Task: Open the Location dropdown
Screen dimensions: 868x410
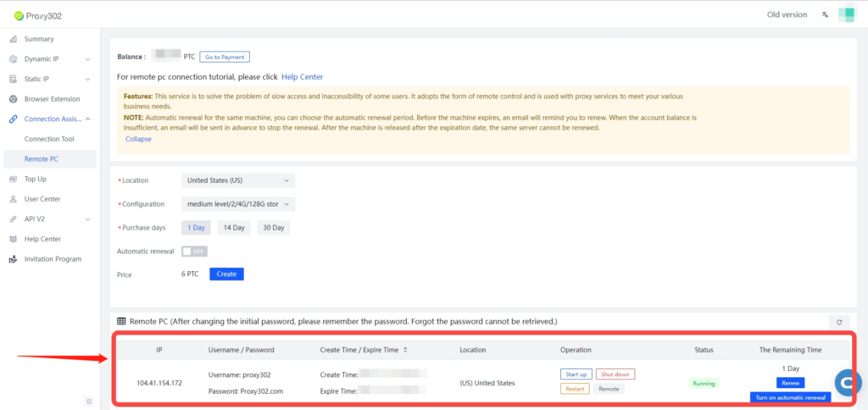Action: 238,180
